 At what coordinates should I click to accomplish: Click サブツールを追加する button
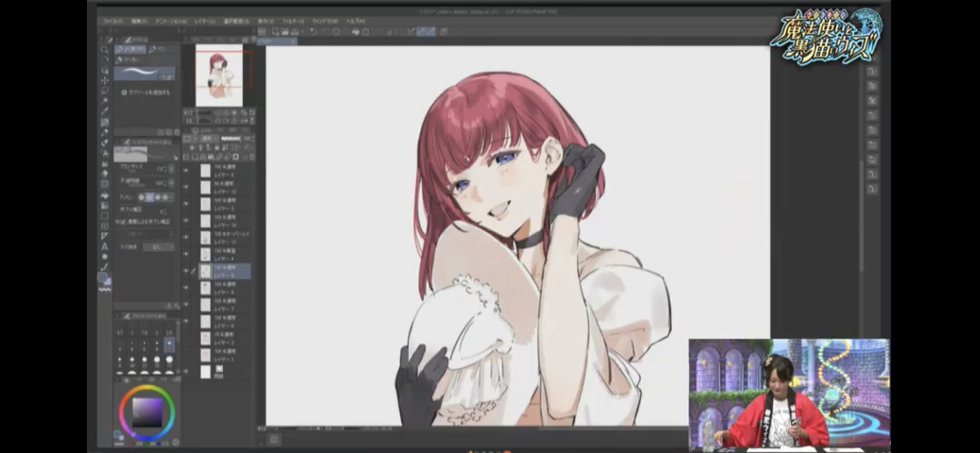pyautogui.click(x=146, y=92)
